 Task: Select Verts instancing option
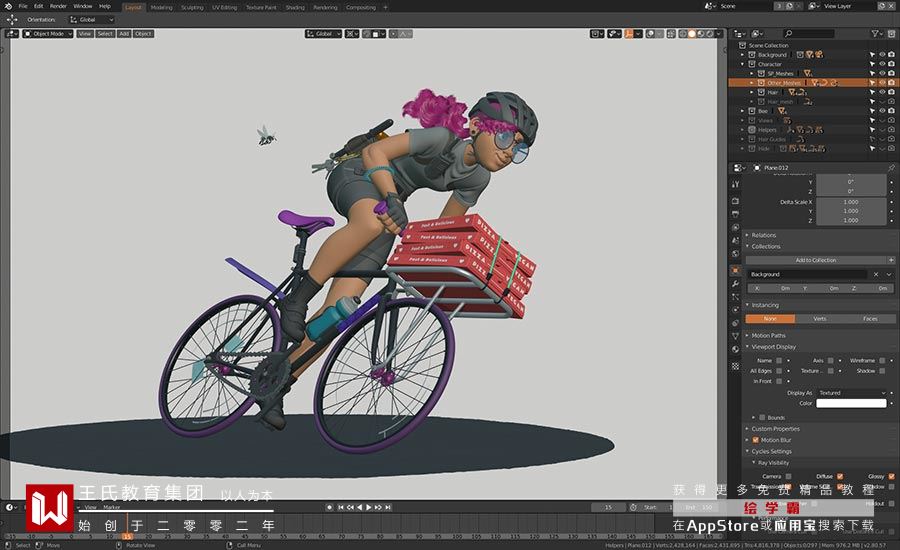click(x=820, y=319)
